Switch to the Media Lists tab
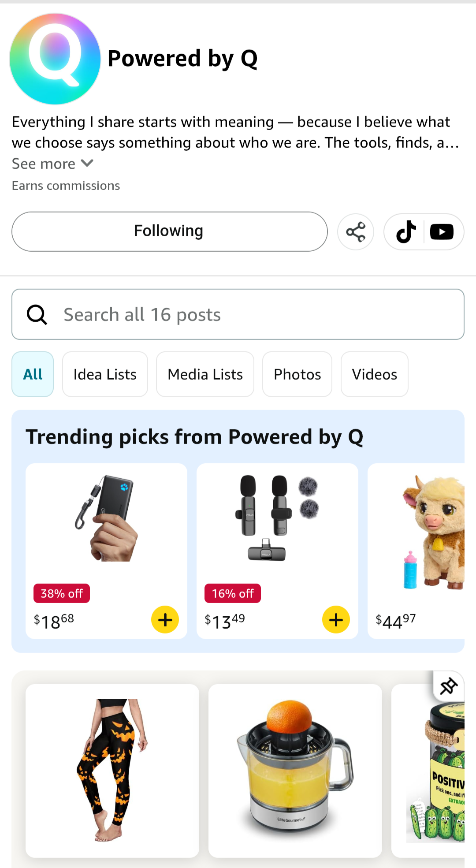The image size is (476, 868). (x=205, y=374)
